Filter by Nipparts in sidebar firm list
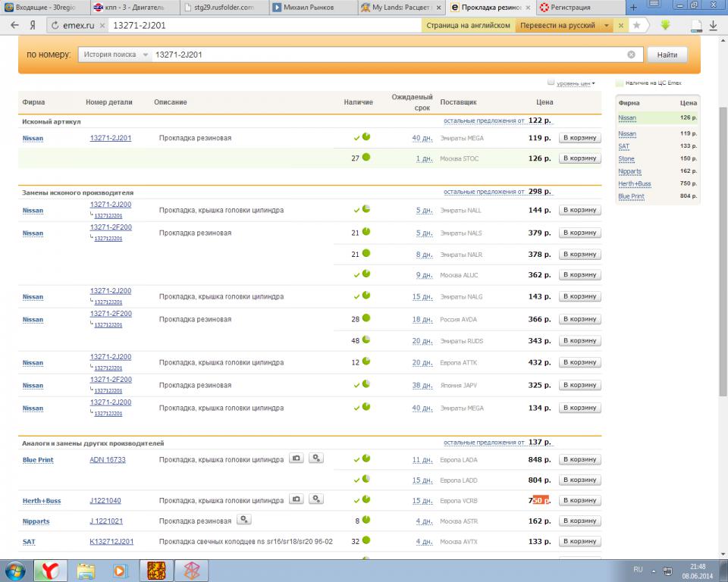Viewport: 728px width, 582px height. click(x=629, y=171)
